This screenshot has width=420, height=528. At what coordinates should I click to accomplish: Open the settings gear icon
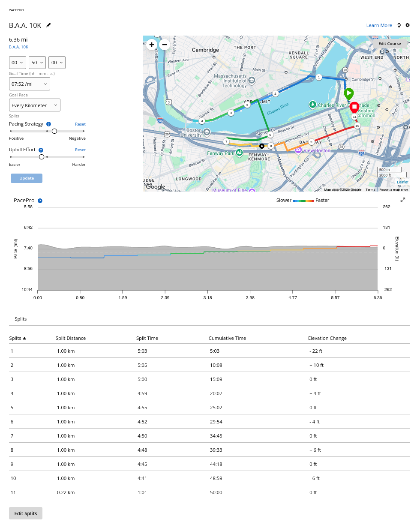coord(408,25)
